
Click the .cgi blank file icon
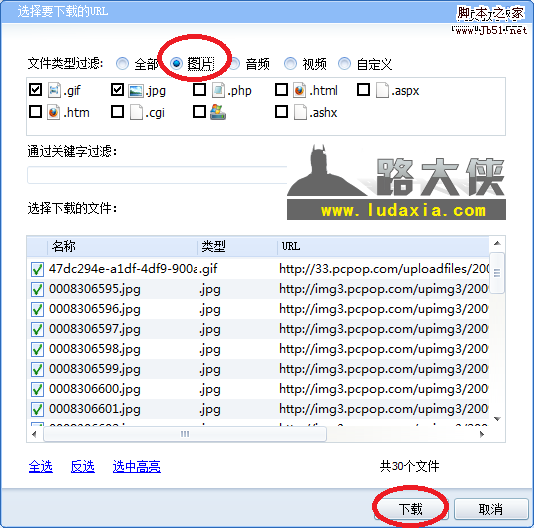point(136,112)
